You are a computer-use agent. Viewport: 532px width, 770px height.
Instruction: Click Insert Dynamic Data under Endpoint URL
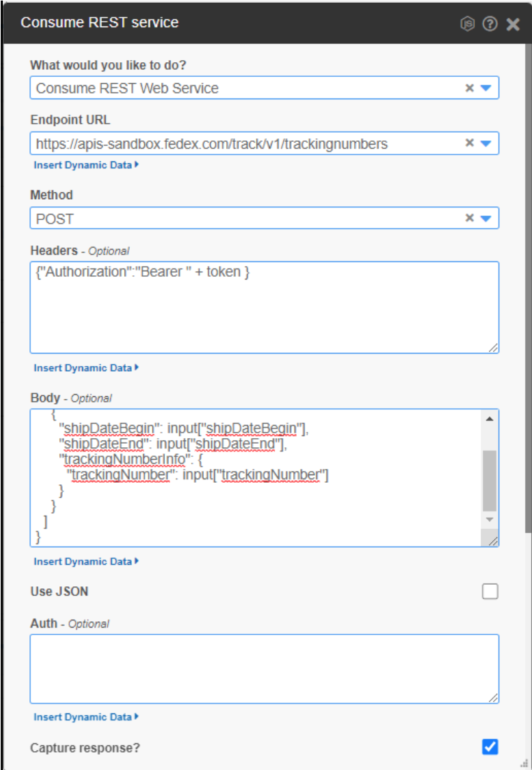[86, 165]
